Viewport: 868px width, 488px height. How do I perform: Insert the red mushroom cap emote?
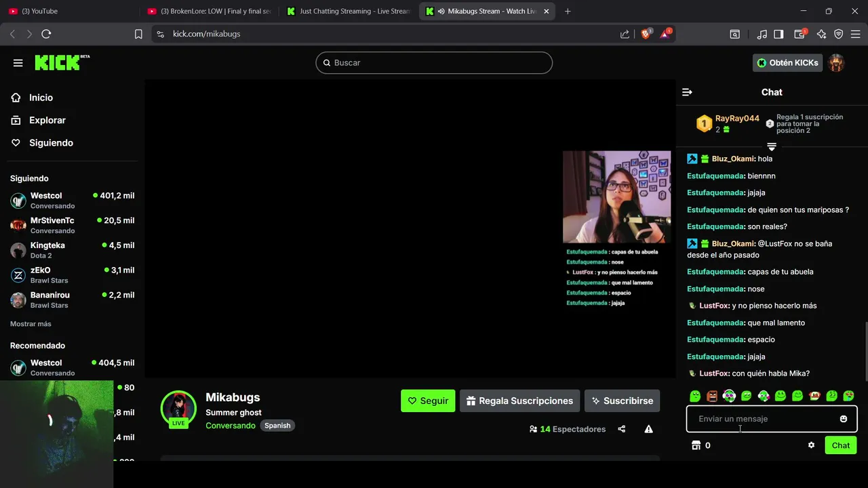coord(814,396)
